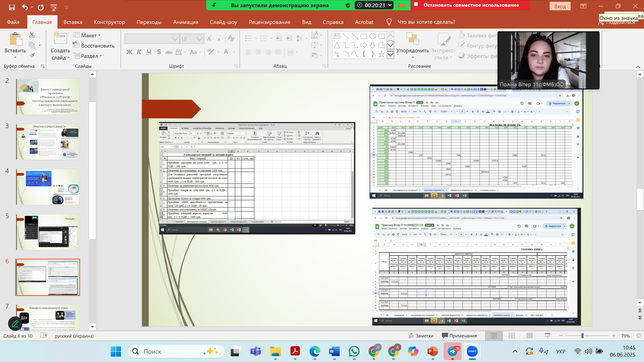Toggle Normal view button in status bar
Screen dimensions: 644x362
(x=494, y=335)
